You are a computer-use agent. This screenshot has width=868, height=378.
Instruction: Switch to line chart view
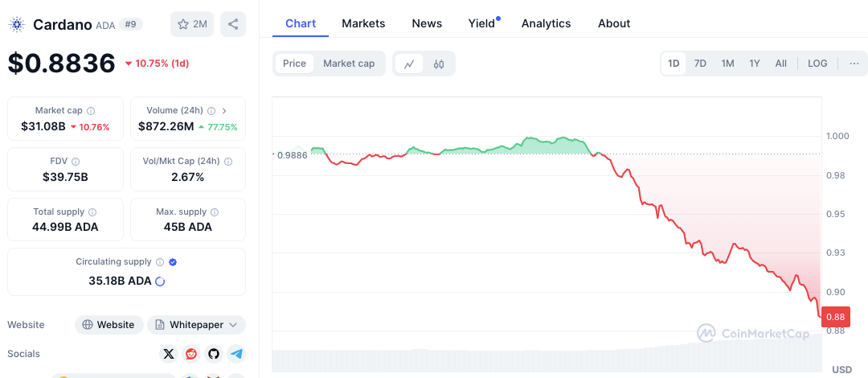click(x=409, y=64)
